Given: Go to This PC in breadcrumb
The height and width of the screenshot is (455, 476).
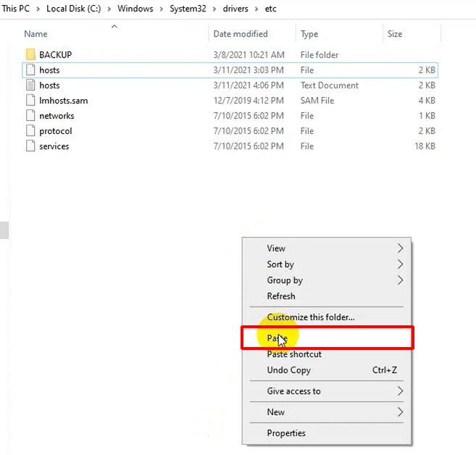Looking at the screenshot, I should pos(16,9).
